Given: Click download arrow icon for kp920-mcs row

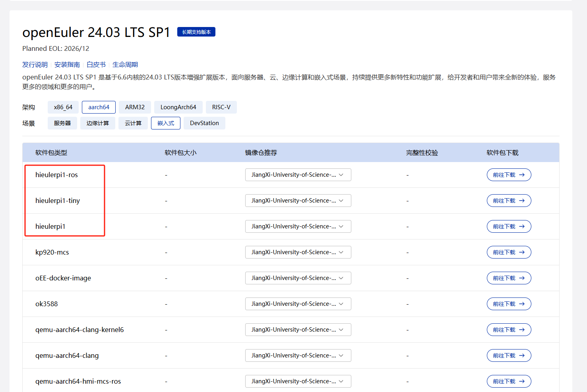Looking at the screenshot, I should click(x=522, y=252).
